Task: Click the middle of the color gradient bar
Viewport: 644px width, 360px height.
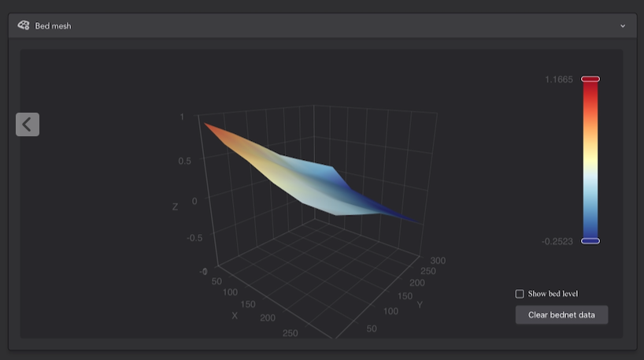Action: pyautogui.click(x=590, y=160)
